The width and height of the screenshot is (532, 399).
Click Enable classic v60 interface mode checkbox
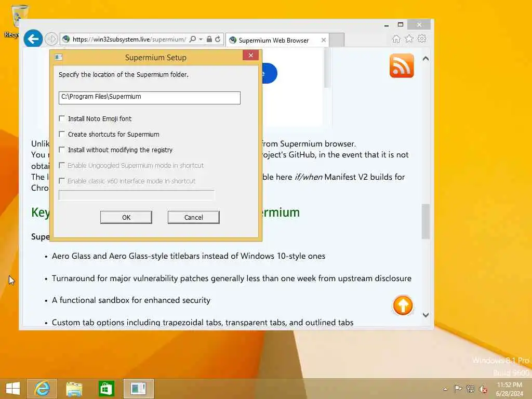coord(62,181)
